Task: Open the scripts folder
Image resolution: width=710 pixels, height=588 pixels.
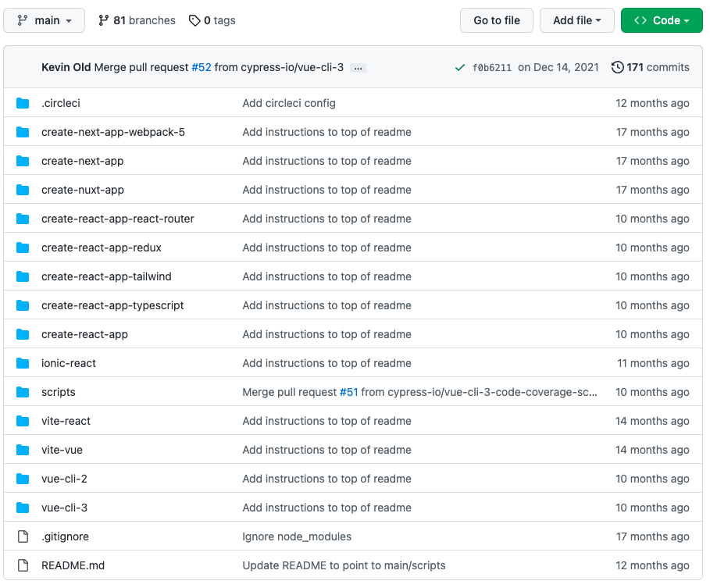Action: point(59,393)
